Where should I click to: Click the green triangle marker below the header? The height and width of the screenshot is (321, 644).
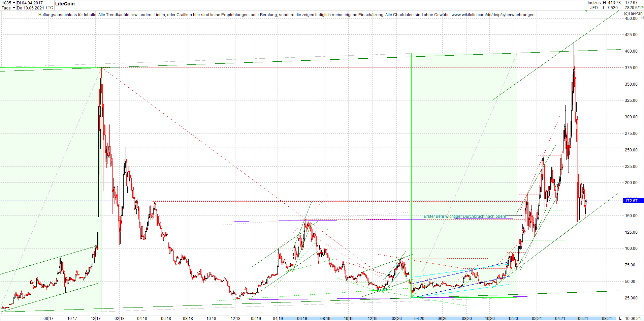pyautogui.click(x=586, y=11)
